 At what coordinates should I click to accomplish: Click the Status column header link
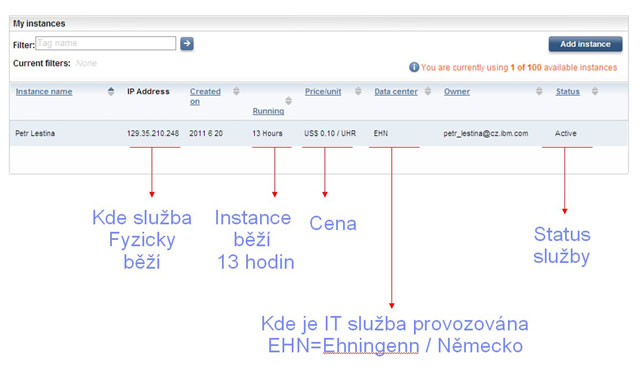(567, 91)
